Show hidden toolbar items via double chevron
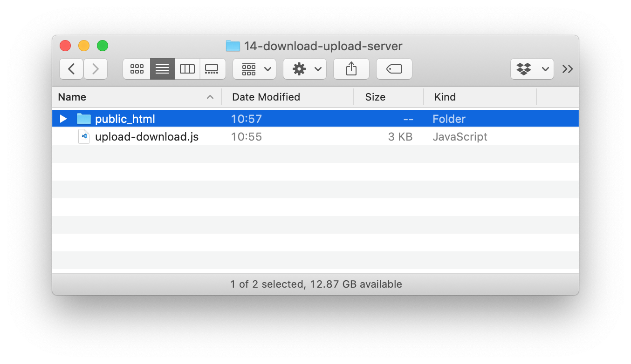631x364 pixels. pyautogui.click(x=567, y=69)
